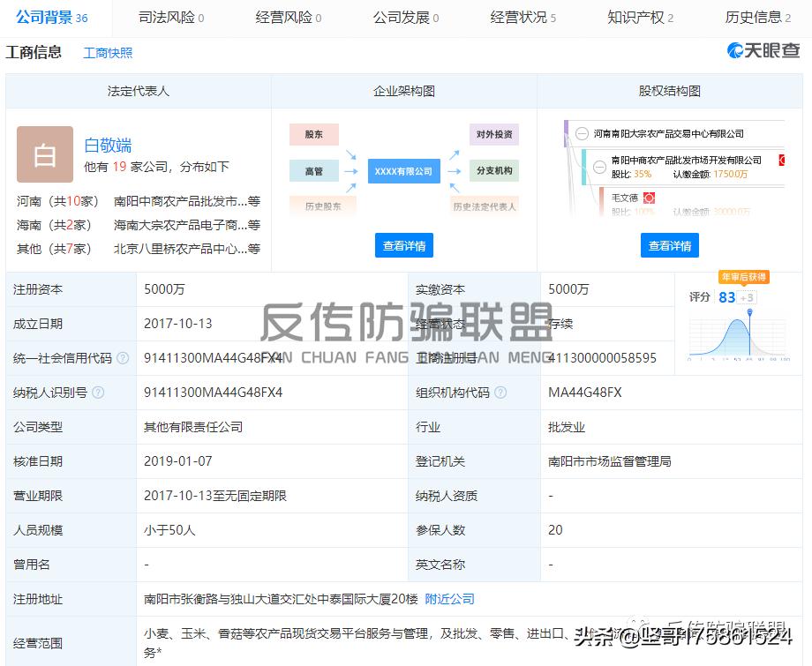
Task: Click the 天眼查 logo
Action: (x=763, y=50)
